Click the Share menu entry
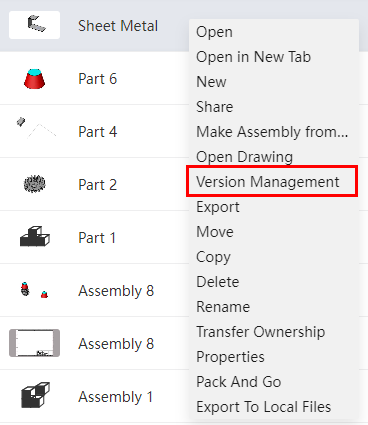 (215, 107)
